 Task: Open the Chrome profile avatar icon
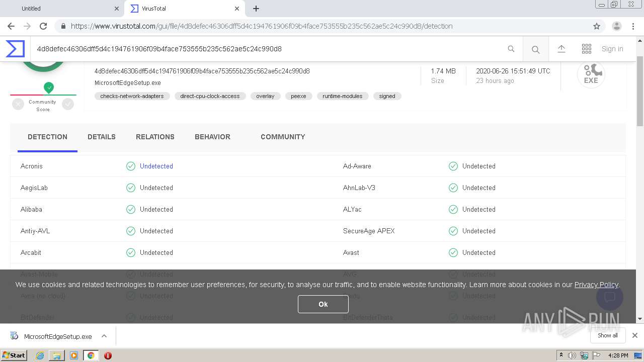point(617,26)
